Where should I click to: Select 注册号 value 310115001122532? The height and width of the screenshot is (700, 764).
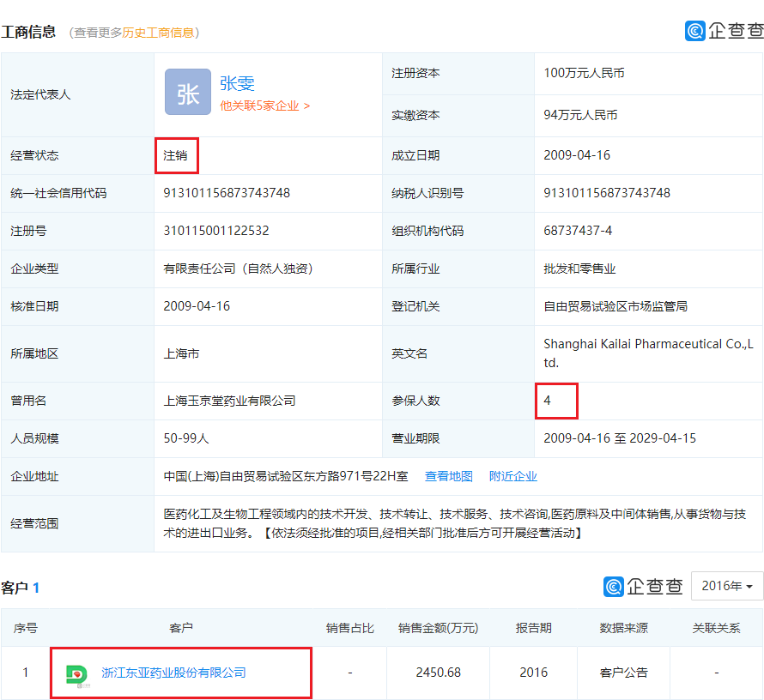(215, 231)
